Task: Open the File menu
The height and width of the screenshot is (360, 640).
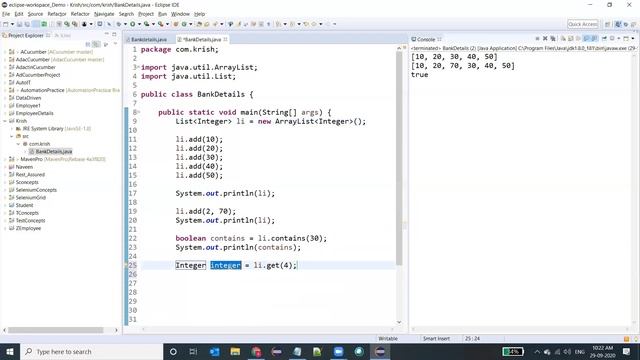Action: 6,14
